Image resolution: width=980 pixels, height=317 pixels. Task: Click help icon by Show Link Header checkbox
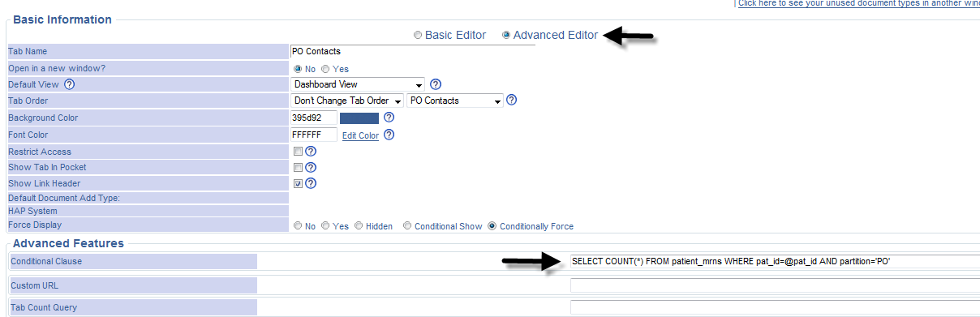310,183
